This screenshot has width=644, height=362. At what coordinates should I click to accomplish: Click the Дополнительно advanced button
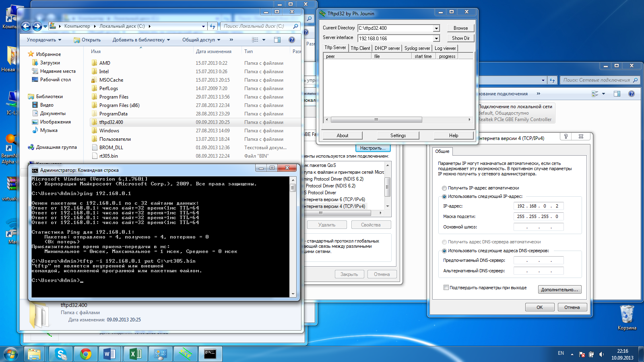click(559, 290)
